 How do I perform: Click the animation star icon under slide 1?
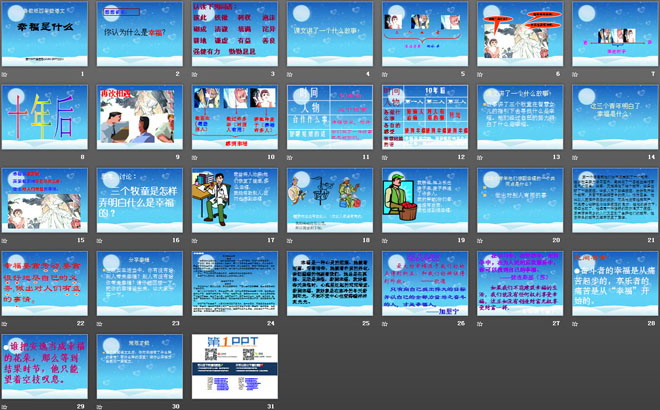pyautogui.click(x=5, y=75)
